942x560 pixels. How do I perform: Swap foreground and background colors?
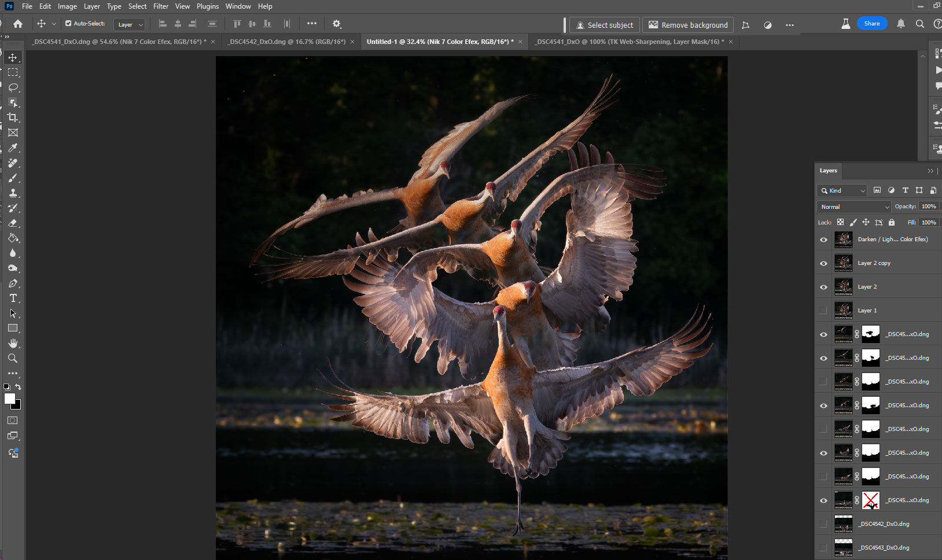tap(19, 387)
